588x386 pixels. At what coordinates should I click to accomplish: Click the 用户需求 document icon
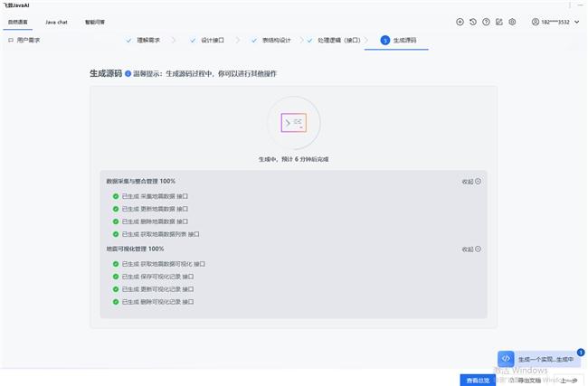(x=11, y=40)
